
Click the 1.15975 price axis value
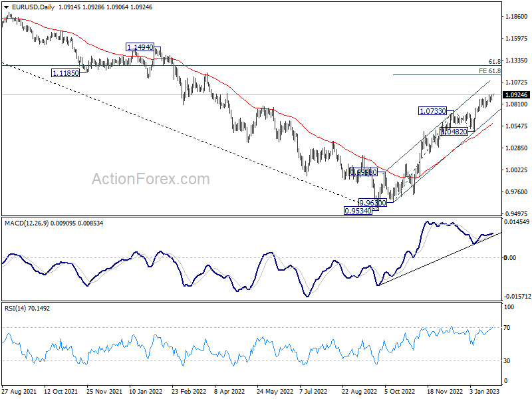[517, 39]
